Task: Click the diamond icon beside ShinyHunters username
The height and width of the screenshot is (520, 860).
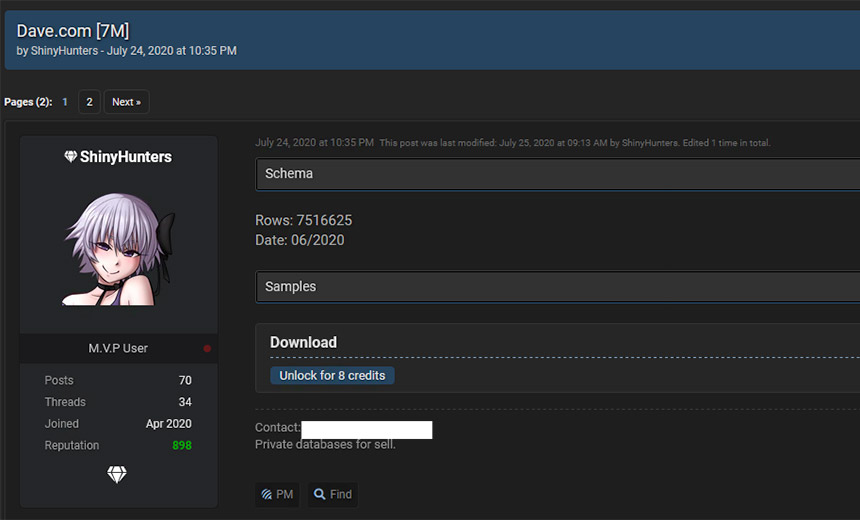Action: point(70,157)
